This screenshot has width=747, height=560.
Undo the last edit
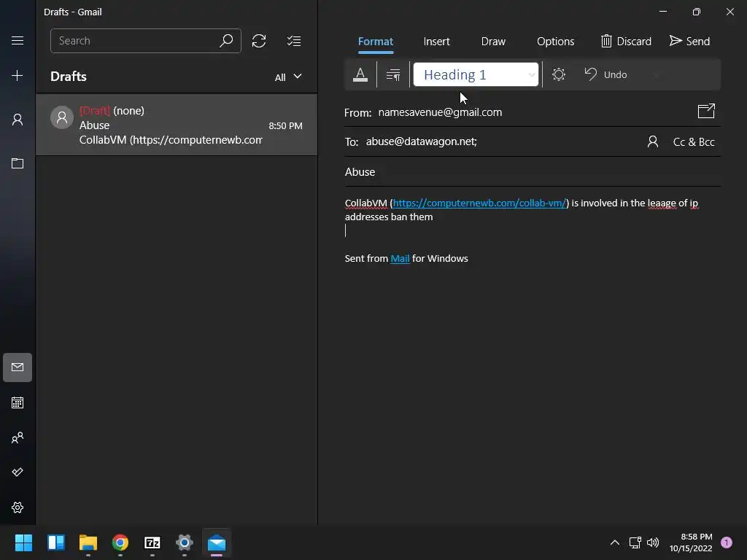(x=605, y=74)
